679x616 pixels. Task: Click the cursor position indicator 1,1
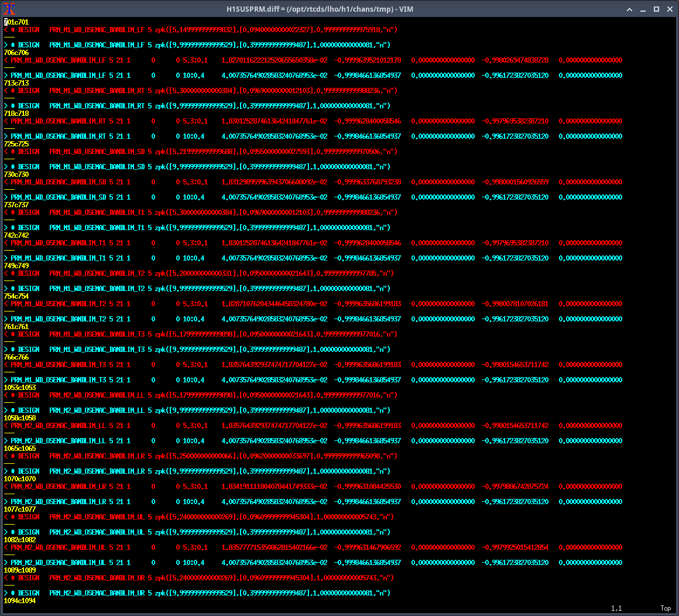coord(616,608)
